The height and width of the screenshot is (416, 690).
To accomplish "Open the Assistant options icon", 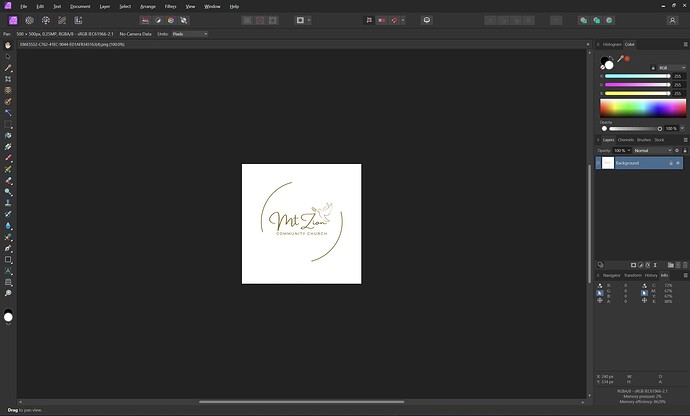I will [x=426, y=20].
